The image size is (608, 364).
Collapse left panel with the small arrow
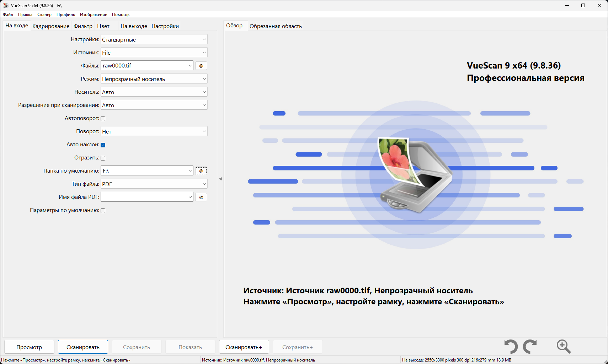(220, 179)
